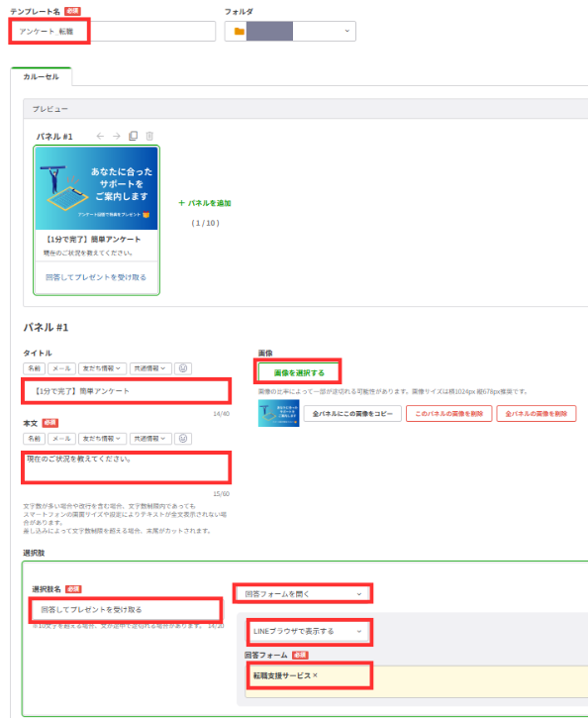Expand LINEブラウザで表示する dropdown
The height and width of the screenshot is (718, 588).
pos(309,631)
